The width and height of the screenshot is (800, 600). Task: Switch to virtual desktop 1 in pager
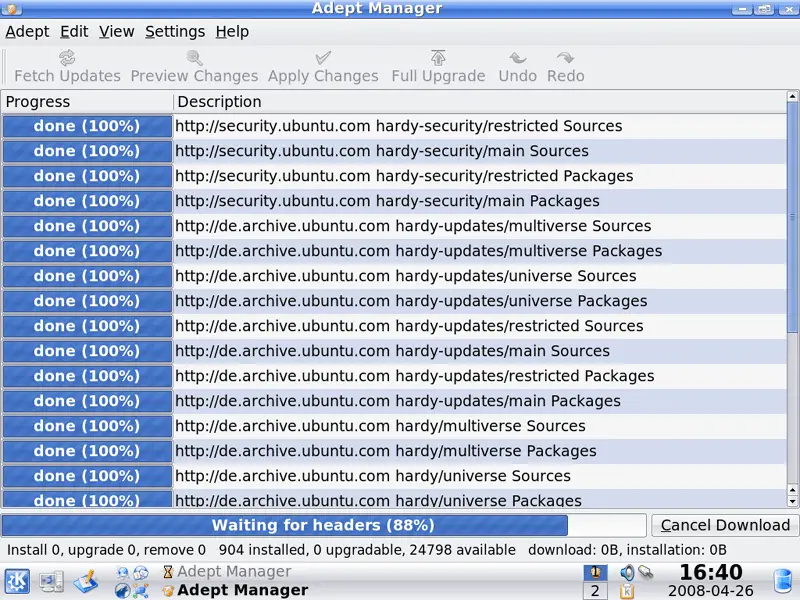(x=595, y=572)
